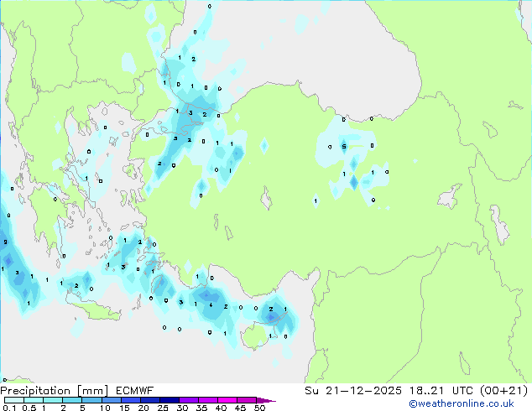The image size is (532, 411).
Task: Pick the 45–50 mm magenta legend swatch
Action: pyautogui.click(x=247, y=400)
